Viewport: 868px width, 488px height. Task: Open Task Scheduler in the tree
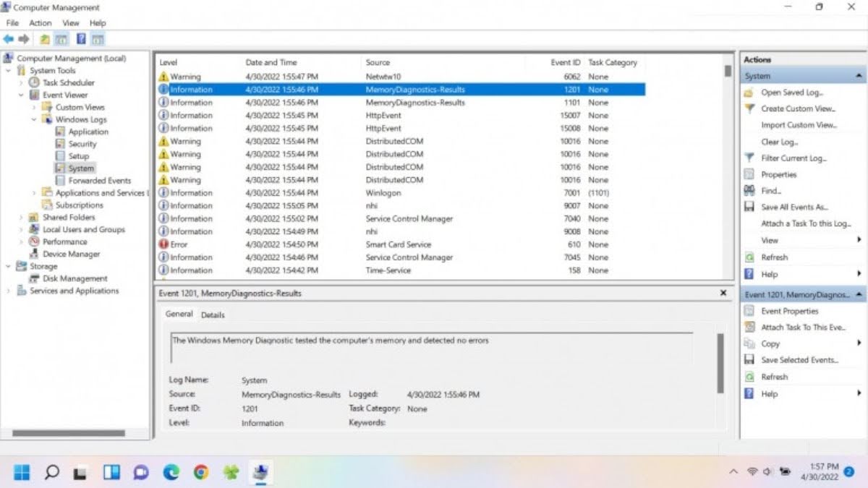(x=68, y=82)
